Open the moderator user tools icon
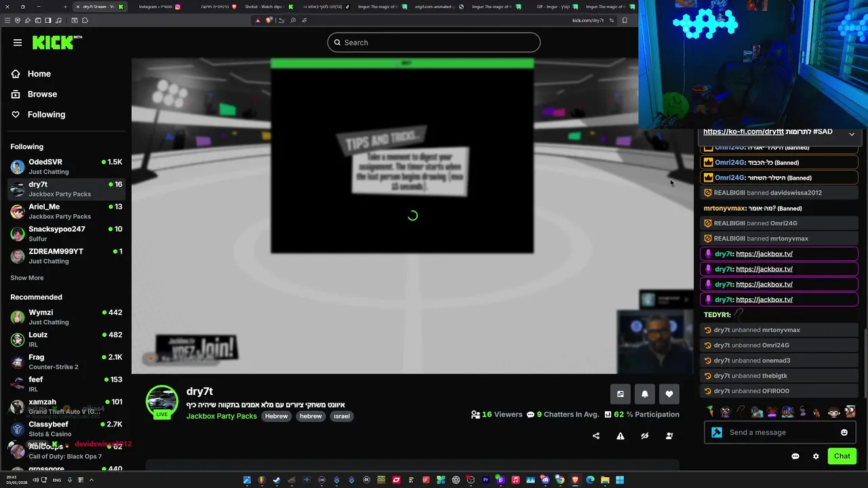This screenshot has height=488, width=868. point(669,436)
